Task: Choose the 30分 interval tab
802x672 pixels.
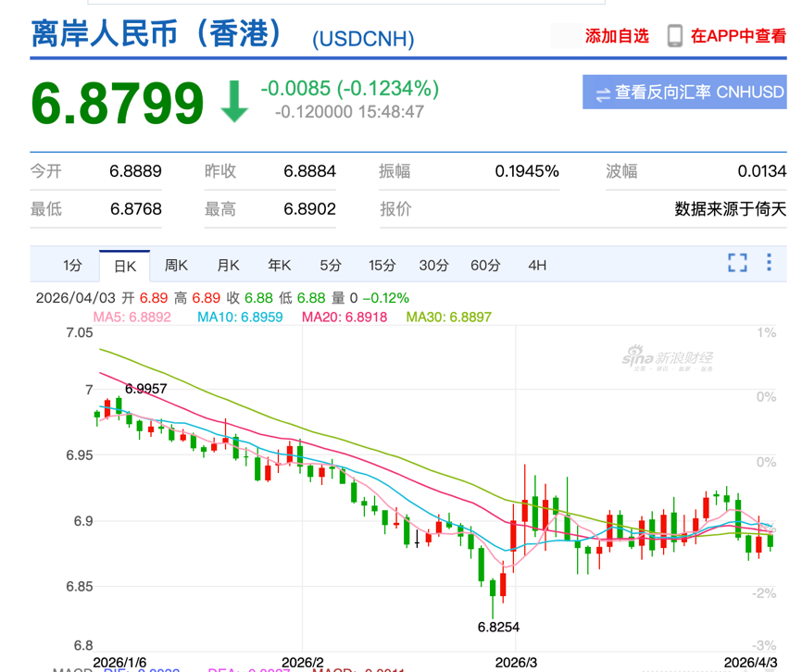Action: (433, 266)
